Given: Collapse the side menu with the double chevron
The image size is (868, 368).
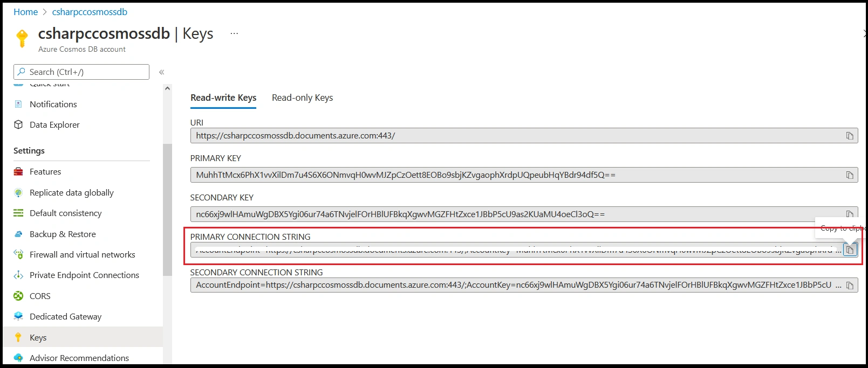Looking at the screenshot, I should point(161,72).
